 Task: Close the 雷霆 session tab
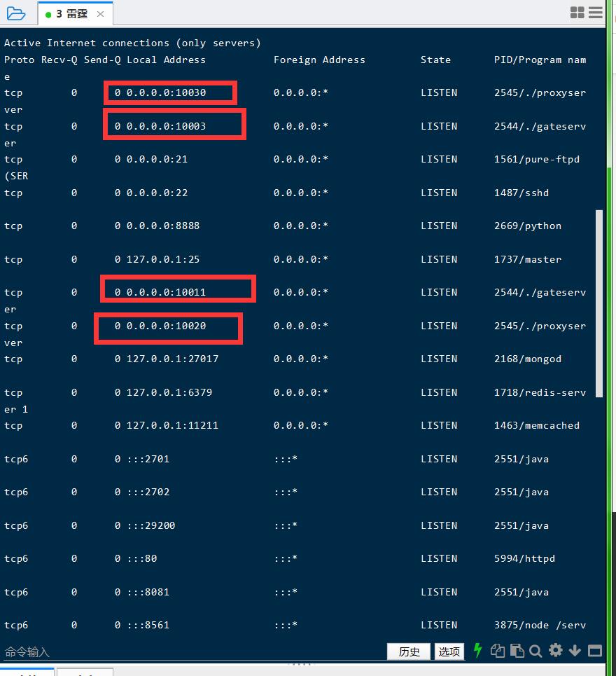101,14
